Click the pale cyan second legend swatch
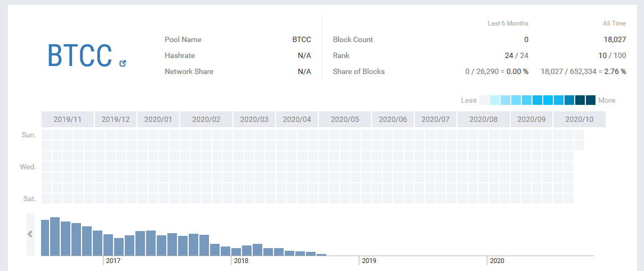The height and width of the screenshot is (271, 644). [495, 100]
